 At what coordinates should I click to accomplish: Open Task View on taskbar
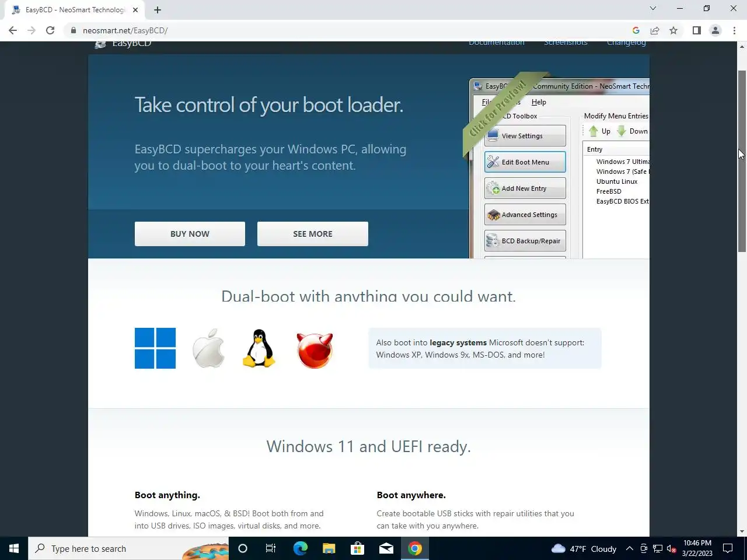point(271,548)
